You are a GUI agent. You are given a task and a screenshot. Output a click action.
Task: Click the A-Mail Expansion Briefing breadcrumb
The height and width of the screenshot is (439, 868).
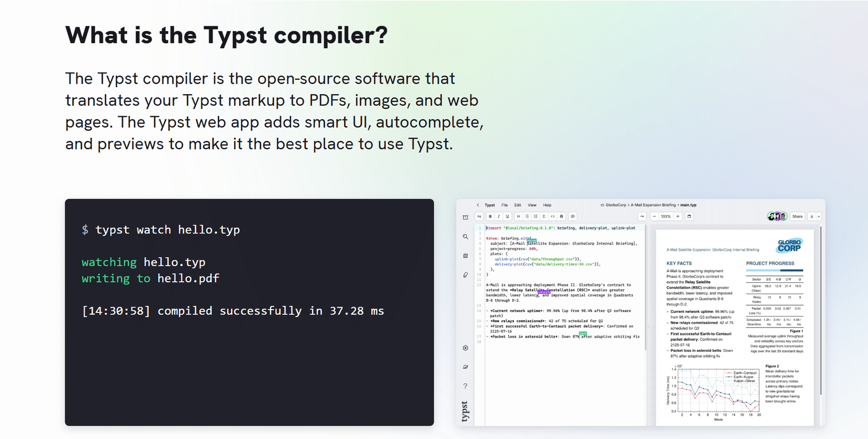click(653, 205)
